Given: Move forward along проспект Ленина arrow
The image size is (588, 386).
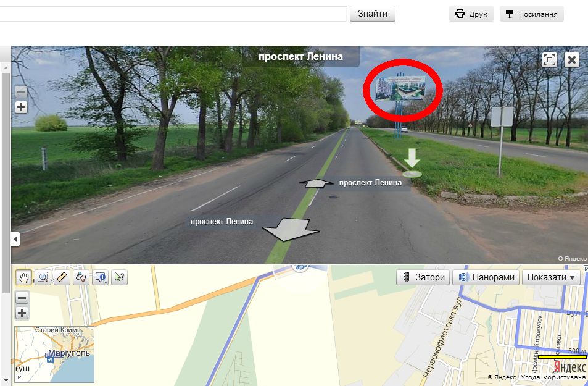Looking at the screenshot, I should tap(317, 183).
